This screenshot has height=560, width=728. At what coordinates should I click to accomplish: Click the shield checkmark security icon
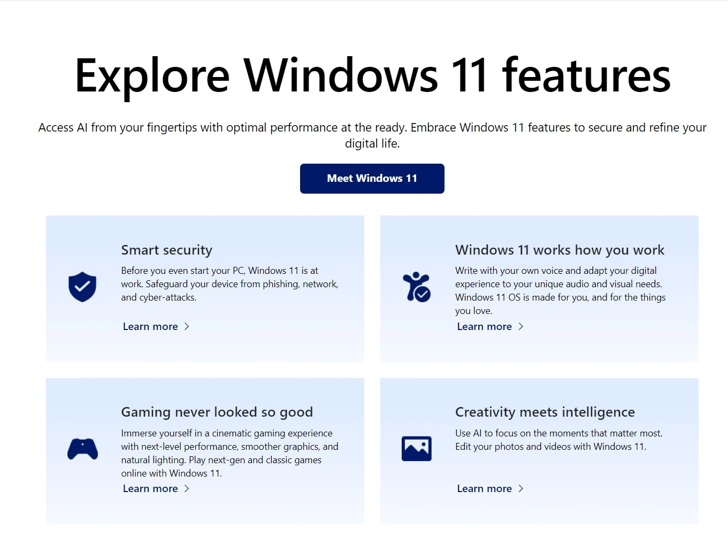coord(82,287)
